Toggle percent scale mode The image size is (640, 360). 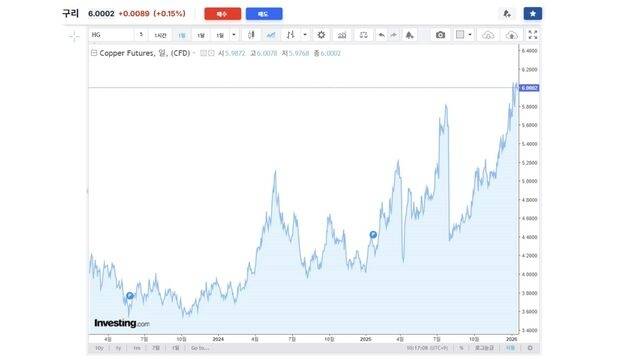[462, 348]
